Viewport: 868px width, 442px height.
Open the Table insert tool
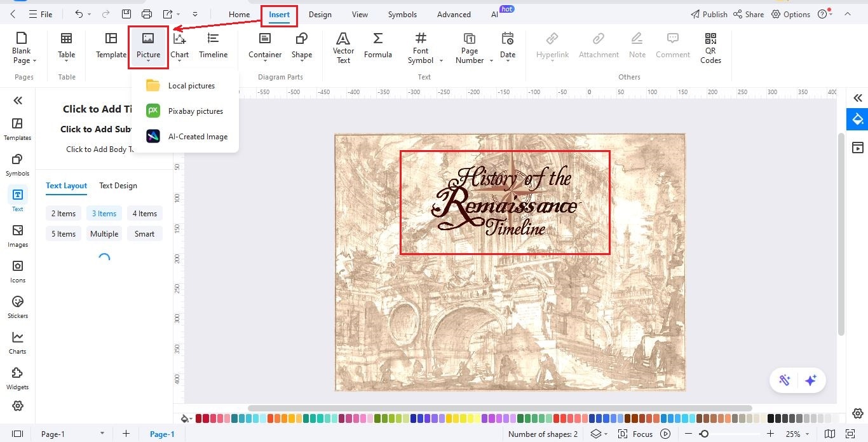pos(67,48)
